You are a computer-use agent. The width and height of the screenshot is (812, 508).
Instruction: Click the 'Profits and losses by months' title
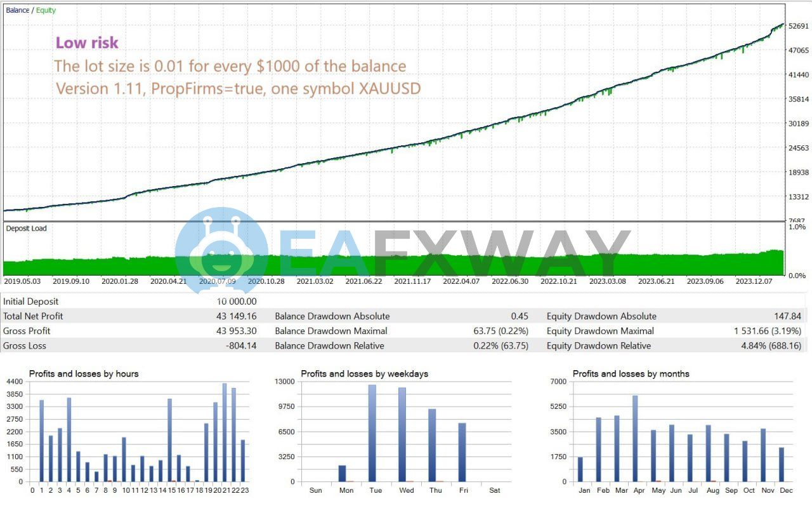[631, 374]
